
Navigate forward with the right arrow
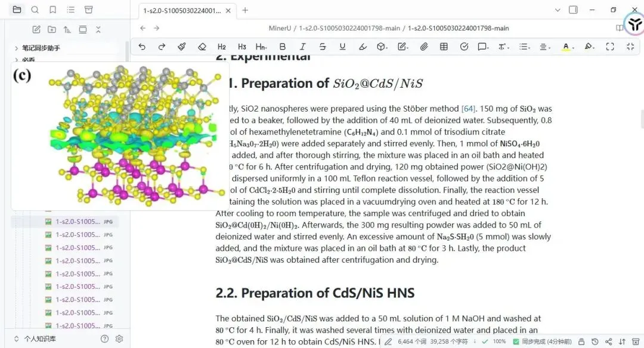[x=156, y=28]
